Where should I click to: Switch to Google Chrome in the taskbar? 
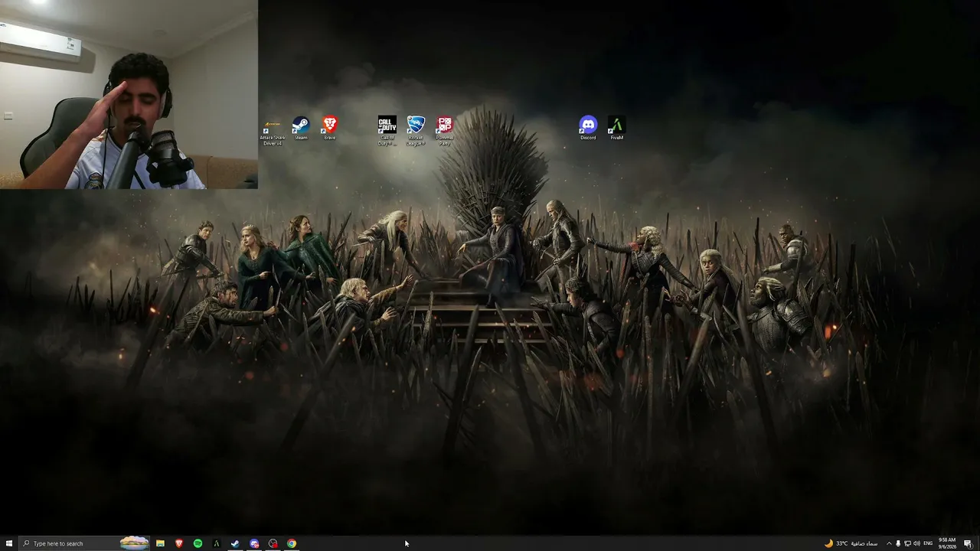(292, 543)
